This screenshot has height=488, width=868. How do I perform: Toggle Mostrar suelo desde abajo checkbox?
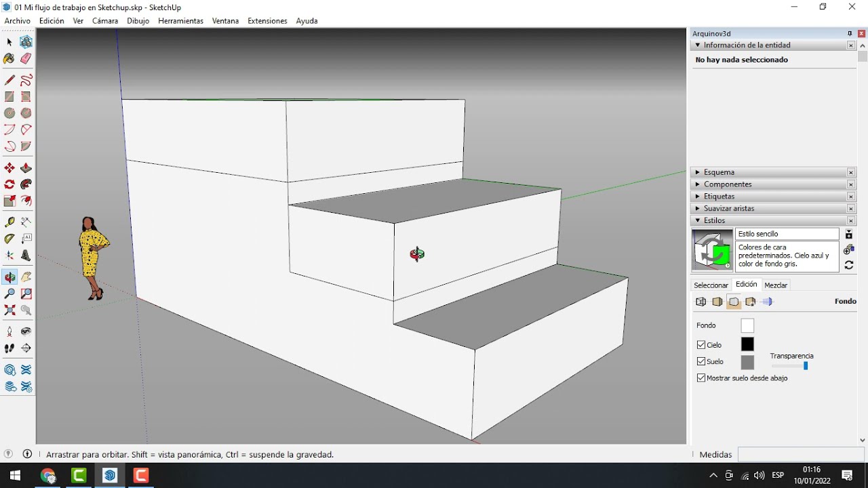click(701, 378)
